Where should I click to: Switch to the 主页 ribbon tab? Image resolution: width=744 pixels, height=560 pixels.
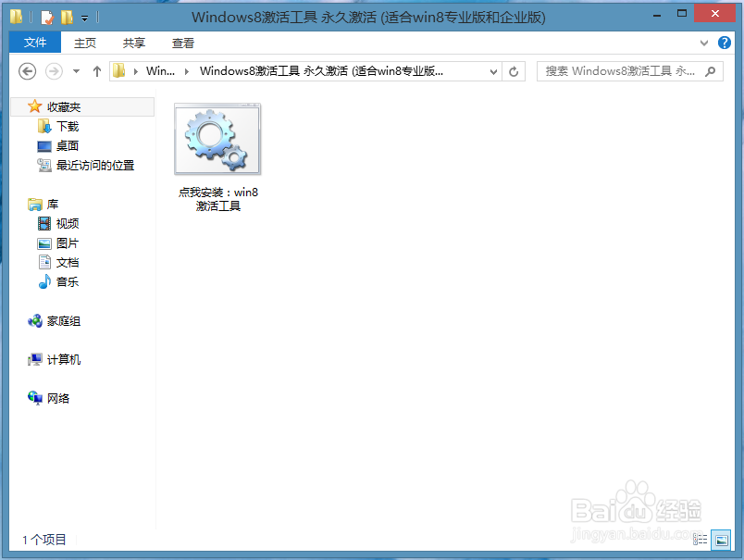(85, 44)
